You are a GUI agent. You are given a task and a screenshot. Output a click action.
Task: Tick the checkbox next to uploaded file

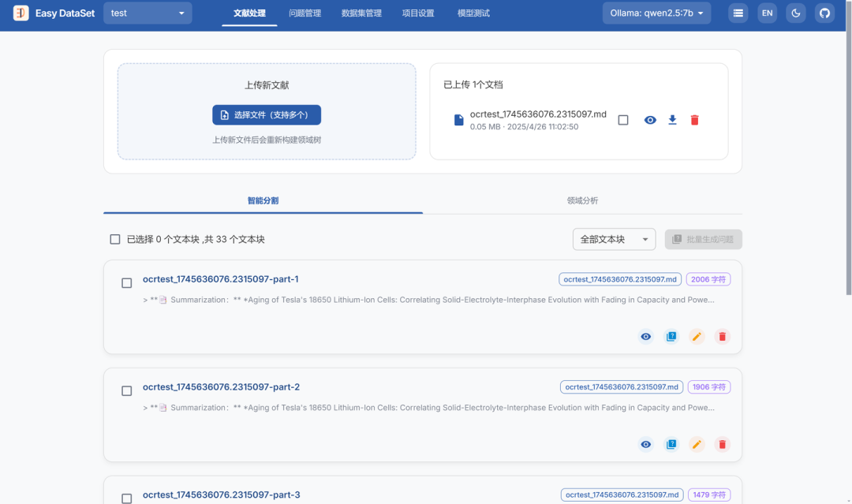[623, 120]
